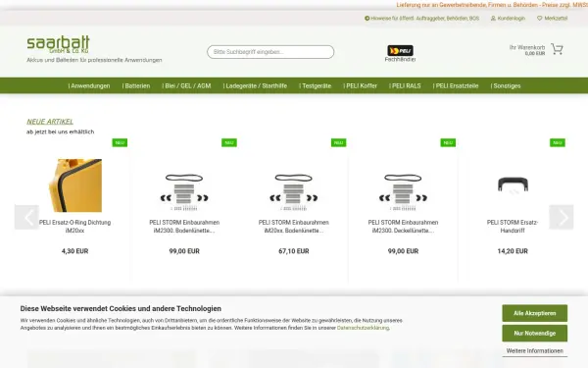Open the Anwendungen menu
The height and width of the screenshot is (368, 588).
coord(89,86)
